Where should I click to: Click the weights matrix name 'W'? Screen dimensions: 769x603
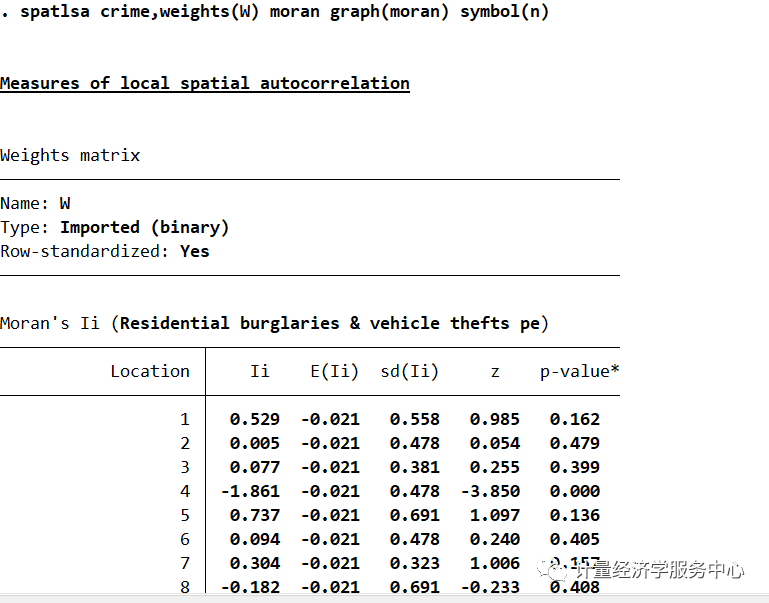(x=65, y=203)
